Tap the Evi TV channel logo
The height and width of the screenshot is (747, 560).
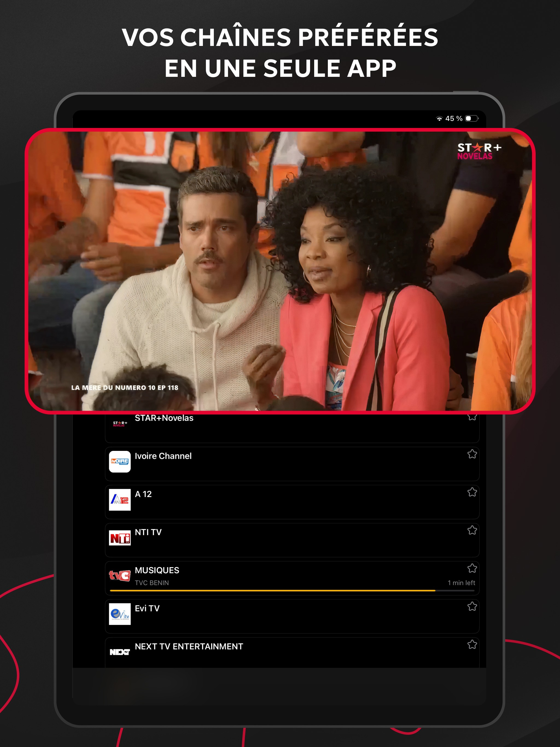(x=120, y=614)
